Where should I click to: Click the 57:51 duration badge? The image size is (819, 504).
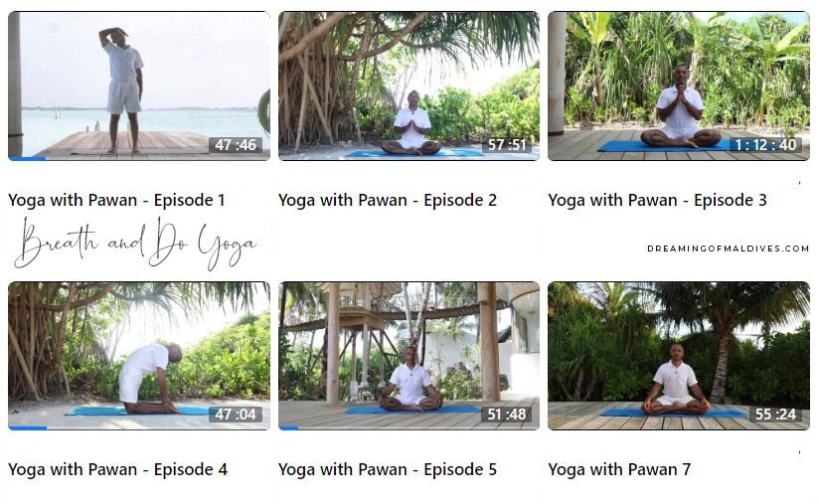tap(506, 145)
